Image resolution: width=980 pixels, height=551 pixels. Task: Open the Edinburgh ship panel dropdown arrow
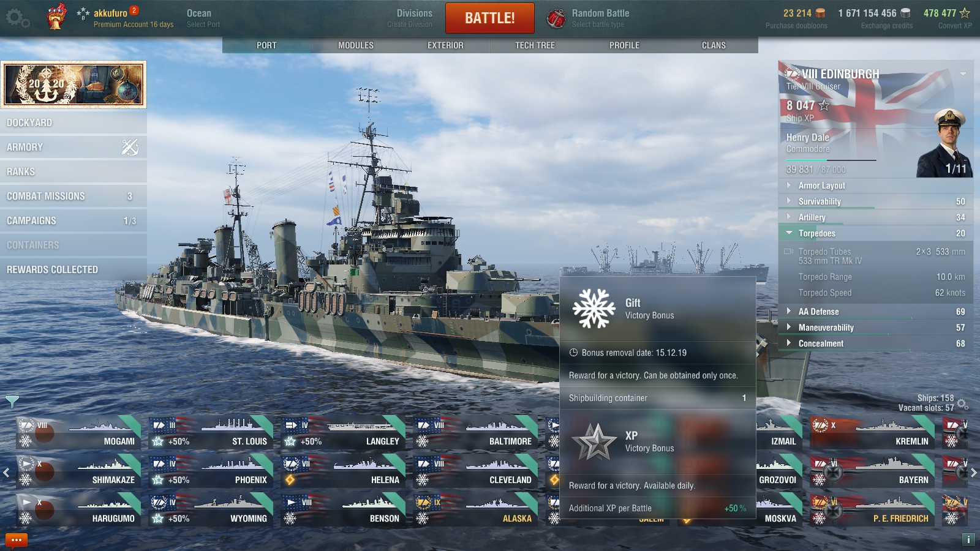tap(963, 74)
